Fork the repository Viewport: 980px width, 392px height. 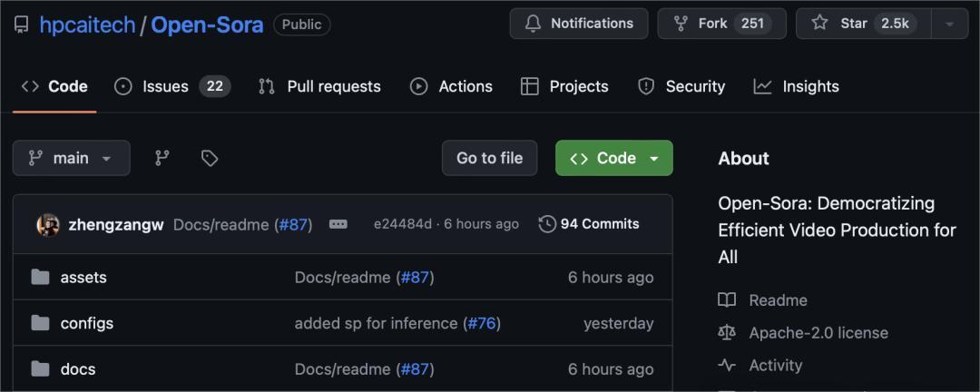click(x=723, y=24)
